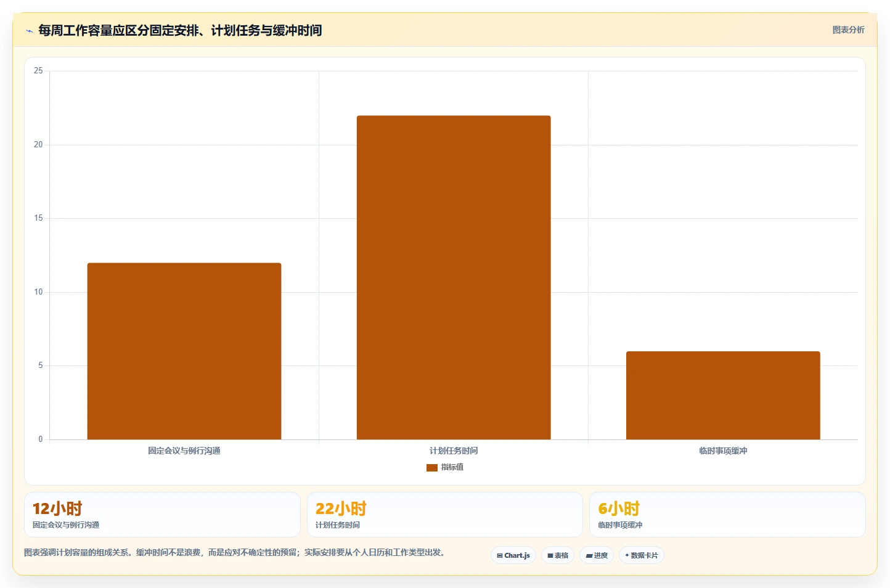Click the 指标值 legend text
Image resolution: width=890 pixels, height=588 pixels.
click(452, 467)
